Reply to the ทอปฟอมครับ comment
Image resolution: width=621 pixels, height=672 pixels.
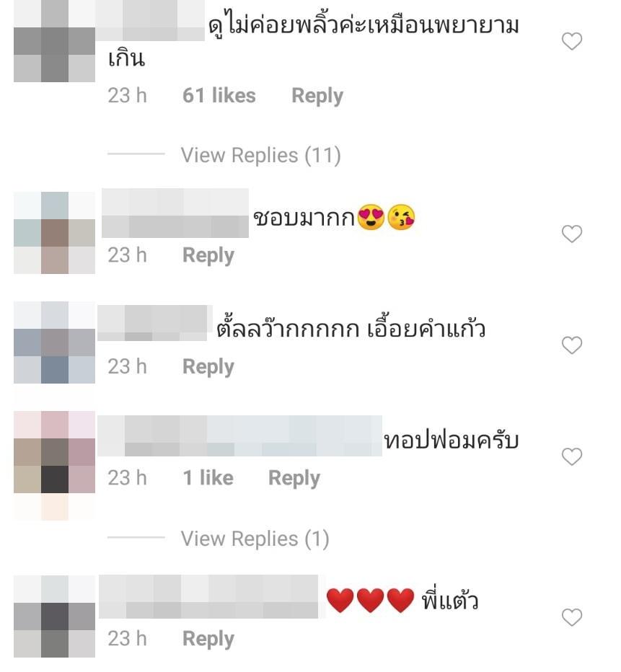coord(294,478)
